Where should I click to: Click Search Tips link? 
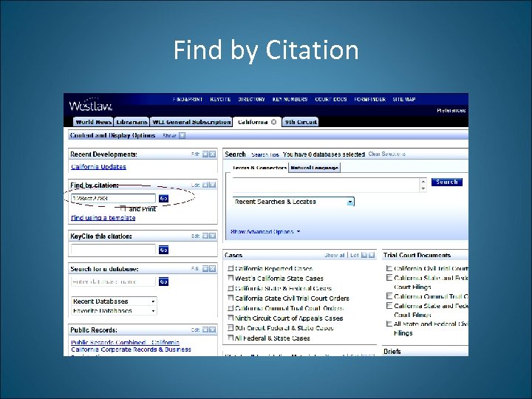pos(265,154)
